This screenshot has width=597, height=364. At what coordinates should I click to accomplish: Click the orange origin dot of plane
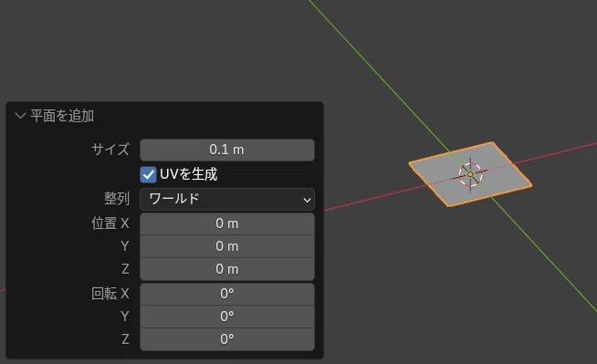click(470, 174)
